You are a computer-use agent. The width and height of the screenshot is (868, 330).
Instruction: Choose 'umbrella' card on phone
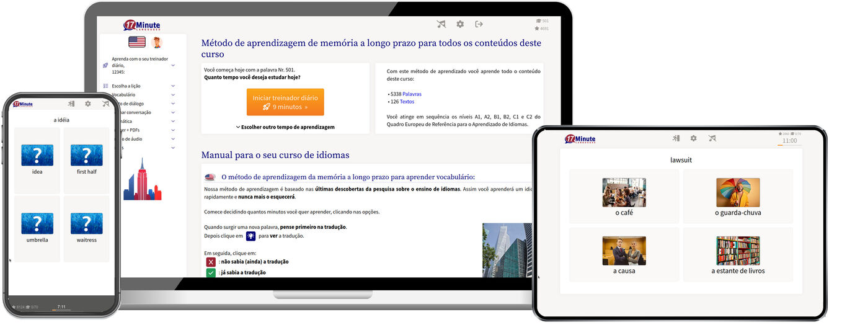pos(37,228)
